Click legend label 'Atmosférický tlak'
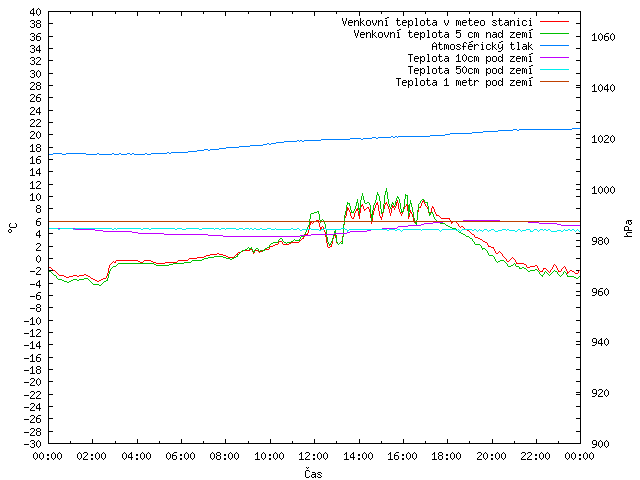640x480 pixels. pyautogui.click(x=482, y=46)
